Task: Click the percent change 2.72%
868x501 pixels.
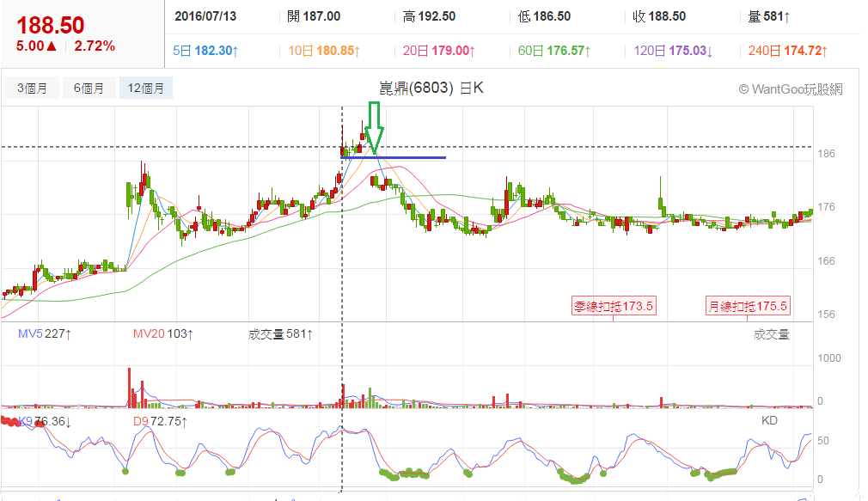Action: 95,46
